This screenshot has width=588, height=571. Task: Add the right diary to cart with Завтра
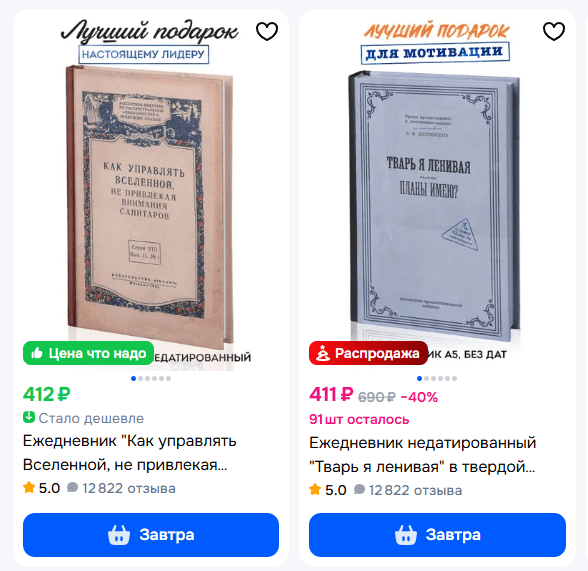click(437, 535)
